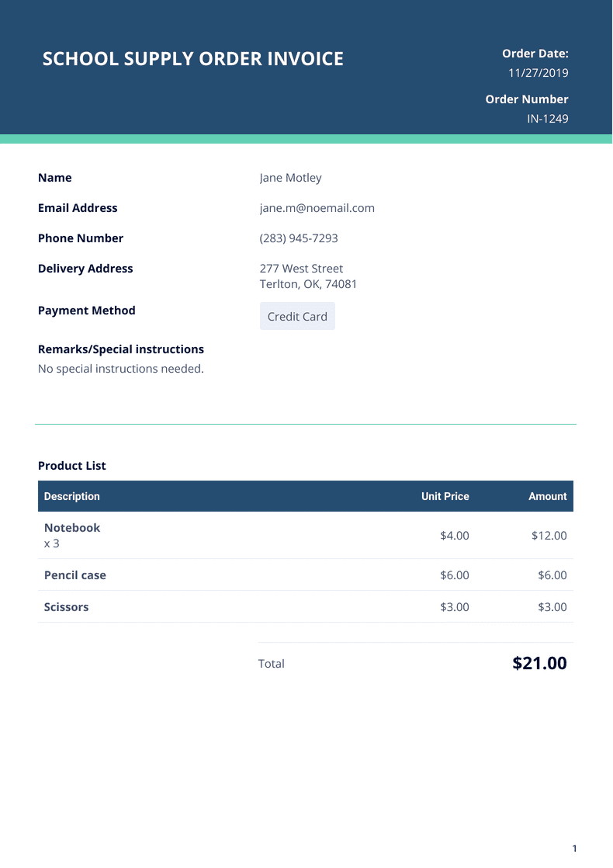This screenshot has height=868, width=613.
Task: Click the $21.00 total amount
Action: (539, 664)
